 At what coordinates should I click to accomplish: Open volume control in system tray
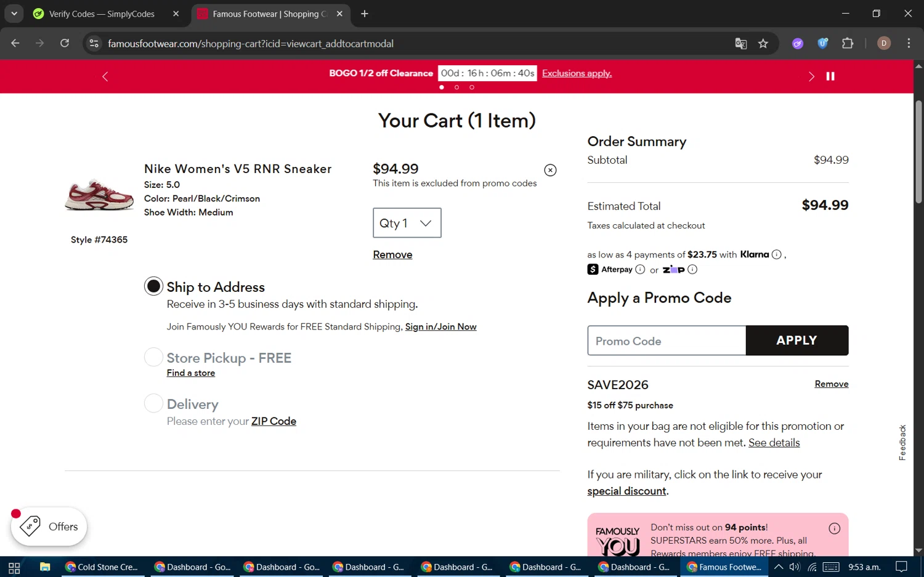pyautogui.click(x=795, y=567)
